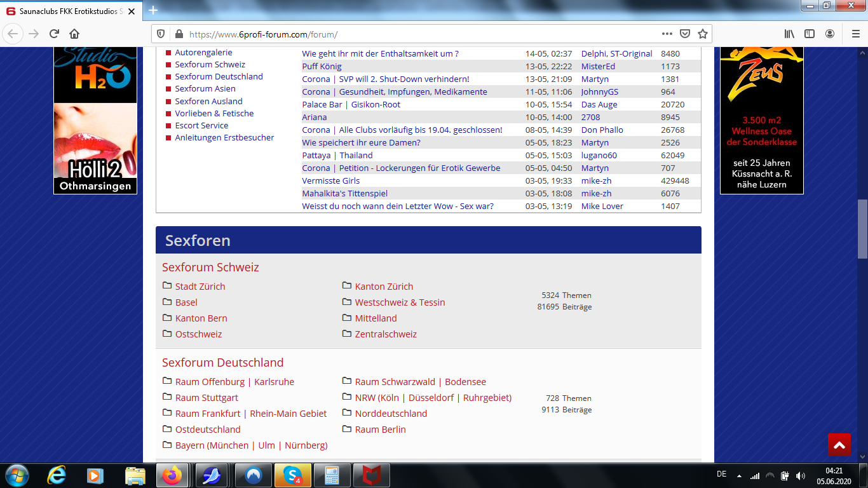Open the Firefox hamburger menu

coord(855,34)
